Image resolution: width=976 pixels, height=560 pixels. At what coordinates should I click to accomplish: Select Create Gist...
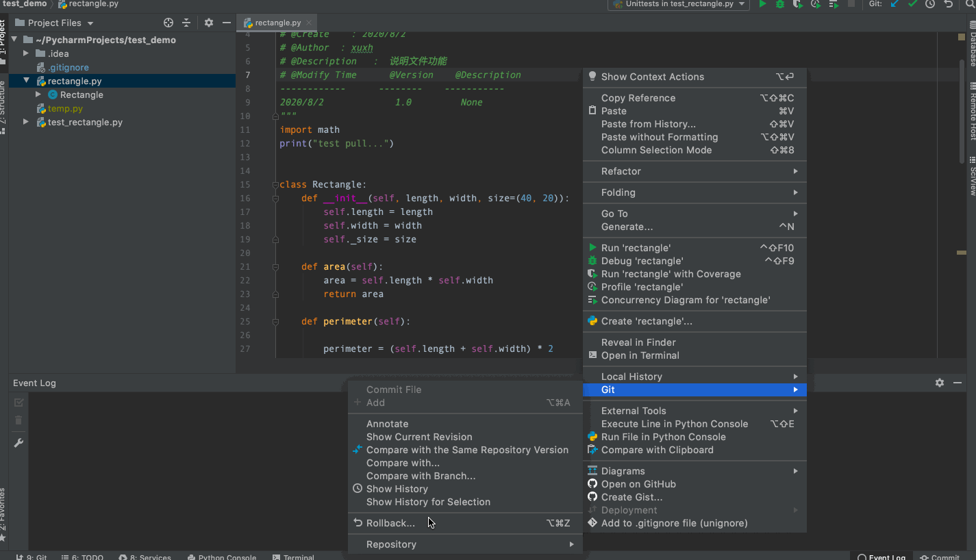pos(695,497)
